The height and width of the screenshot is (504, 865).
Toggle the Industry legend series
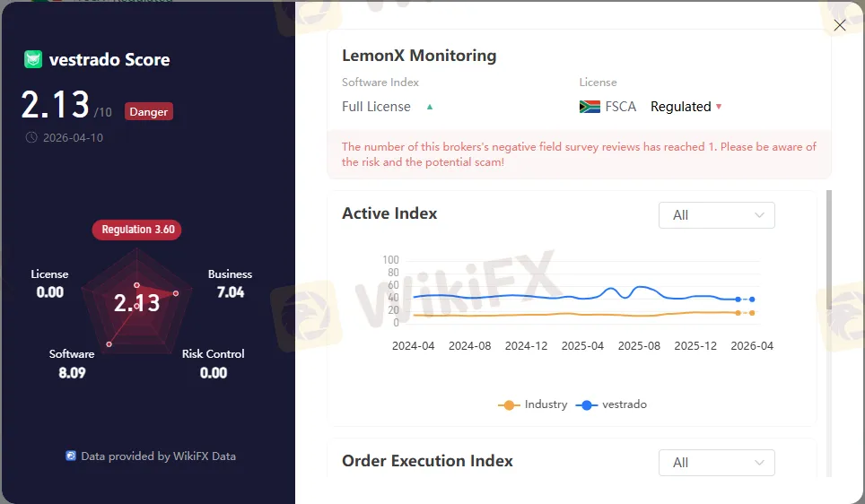533,404
